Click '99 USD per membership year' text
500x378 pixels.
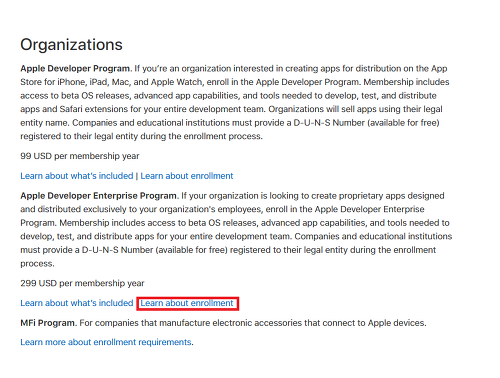pyautogui.click(x=80, y=156)
